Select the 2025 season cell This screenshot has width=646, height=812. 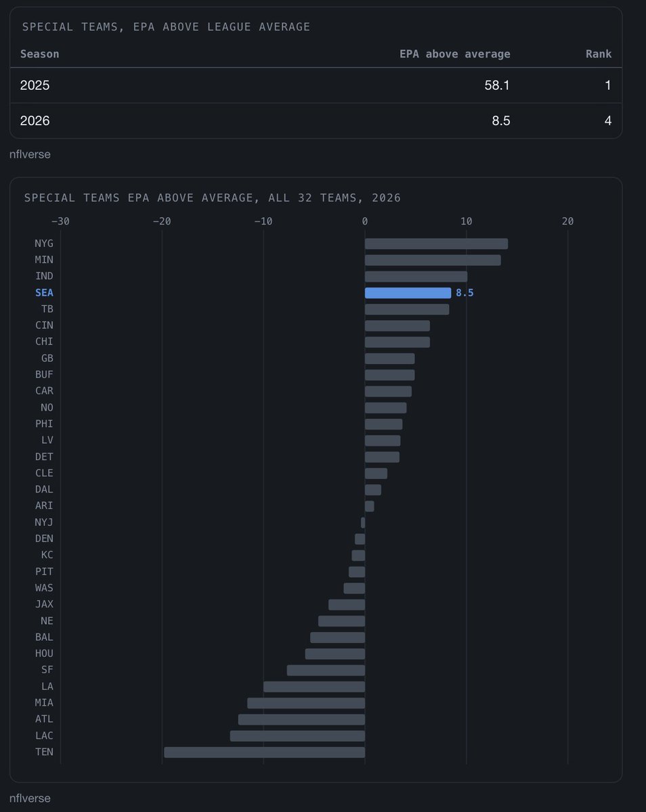click(x=35, y=86)
